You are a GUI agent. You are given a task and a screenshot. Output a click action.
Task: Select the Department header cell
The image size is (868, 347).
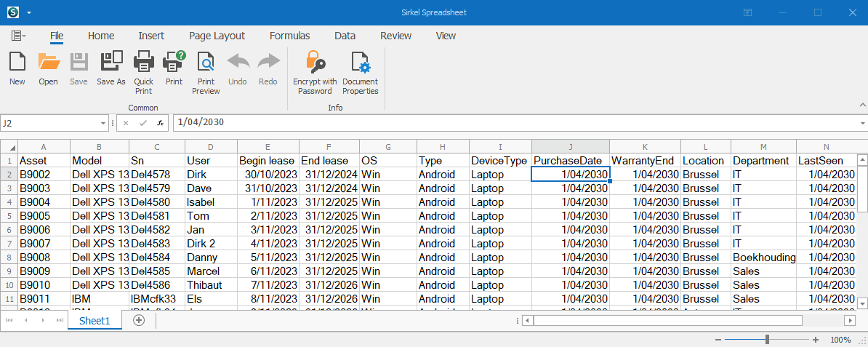click(x=764, y=160)
